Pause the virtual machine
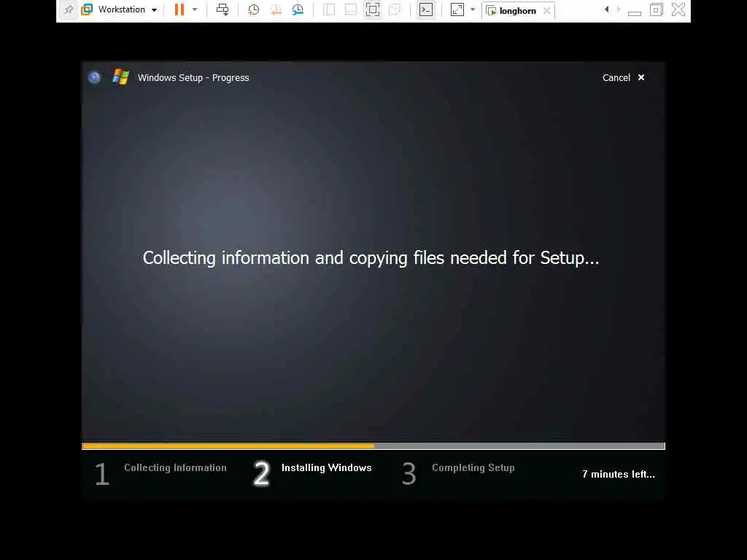 (179, 9)
